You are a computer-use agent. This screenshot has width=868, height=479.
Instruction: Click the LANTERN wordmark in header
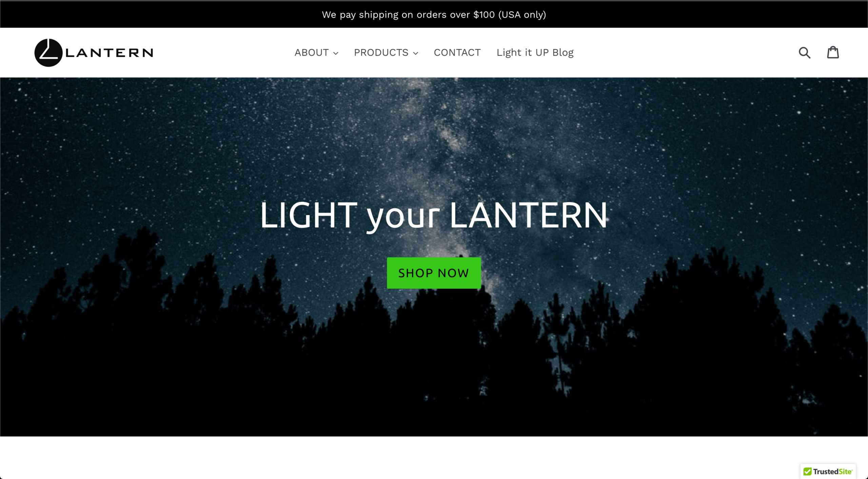click(x=109, y=53)
